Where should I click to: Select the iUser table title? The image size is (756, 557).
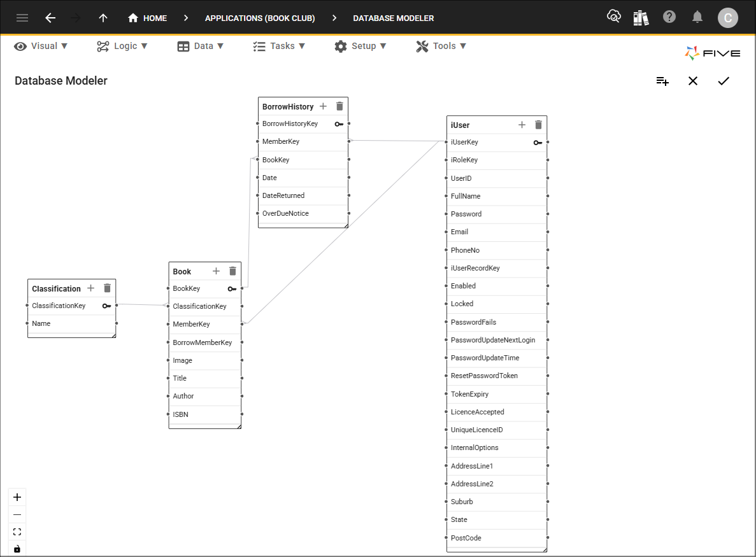[x=460, y=125]
